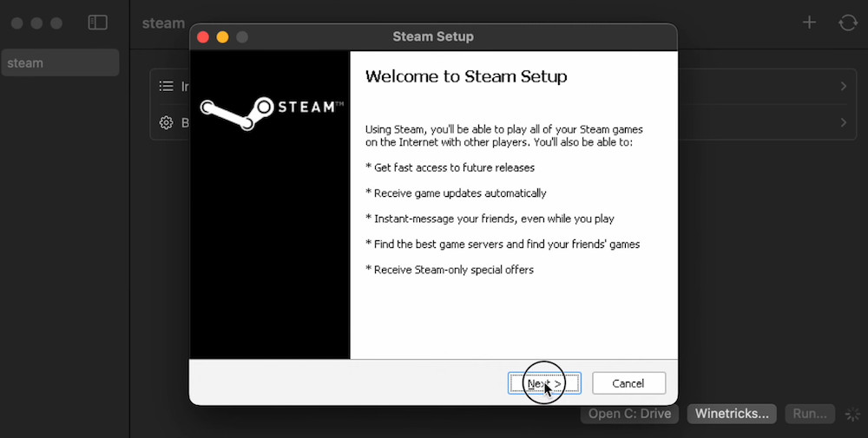Toggle the sidebar panel icon
The height and width of the screenshot is (438, 868).
pyautogui.click(x=97, y=23)
